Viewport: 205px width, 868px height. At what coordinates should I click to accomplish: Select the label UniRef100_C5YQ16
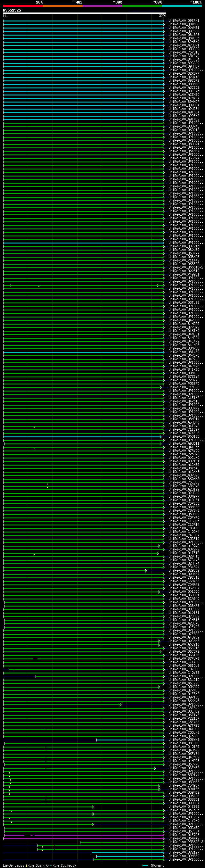pos(184,53)
